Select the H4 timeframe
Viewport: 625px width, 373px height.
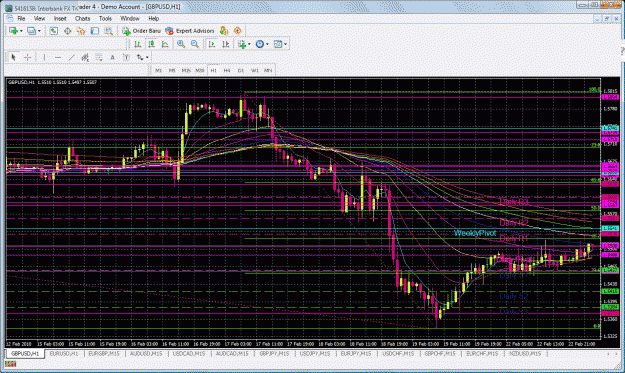(x=227, y=70)
